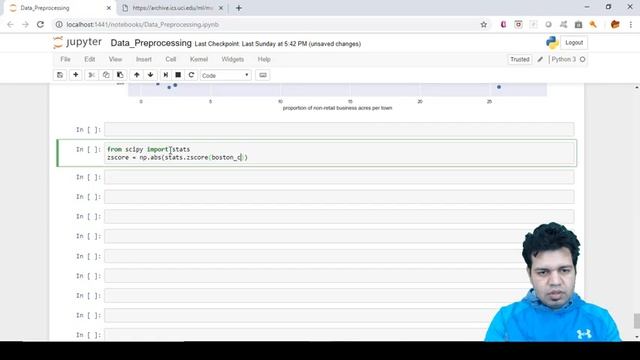Click the empty cell above the scipy cell
Screen dimensions: 640x360
pyautogui.click(x=339, y=129)
